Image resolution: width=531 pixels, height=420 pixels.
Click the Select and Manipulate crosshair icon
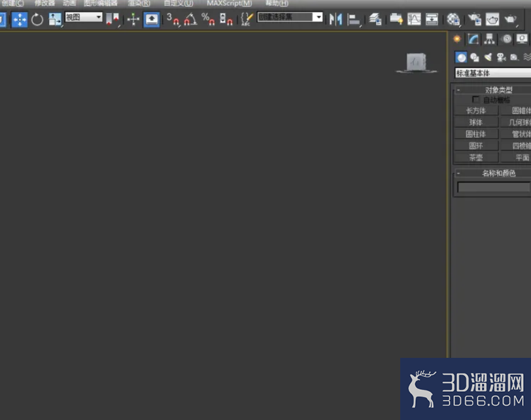pyautogui.click(x=133, y=20)
